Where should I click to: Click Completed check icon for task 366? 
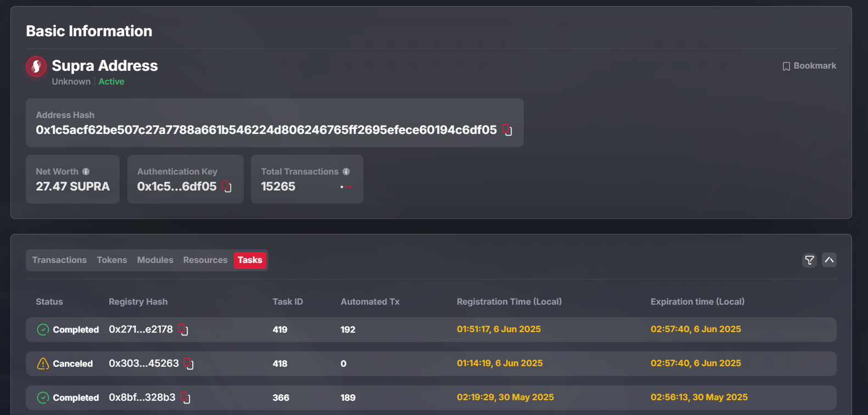click(43, 398)
